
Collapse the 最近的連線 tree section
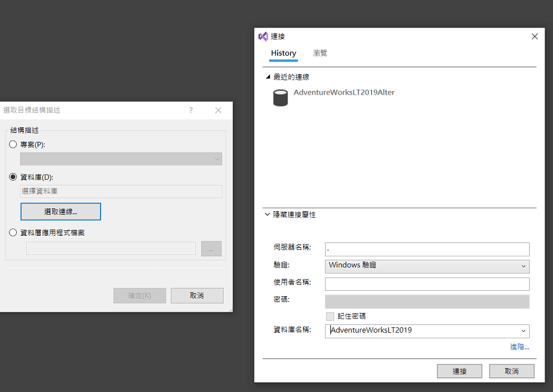point(268,77)
